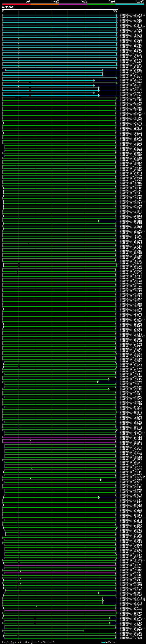Select the UniRef100_Q9SE73 label
146x644 pixels.
pos(131,75)
